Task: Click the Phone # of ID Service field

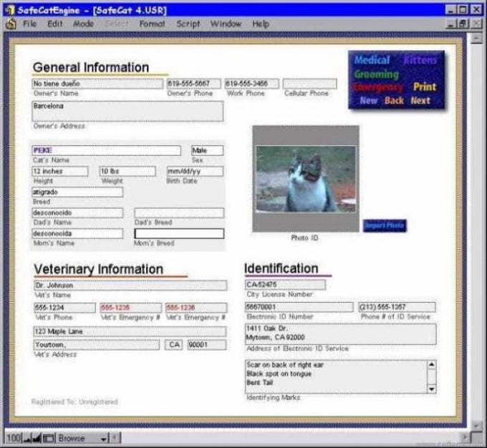Action: pos(397,307)
